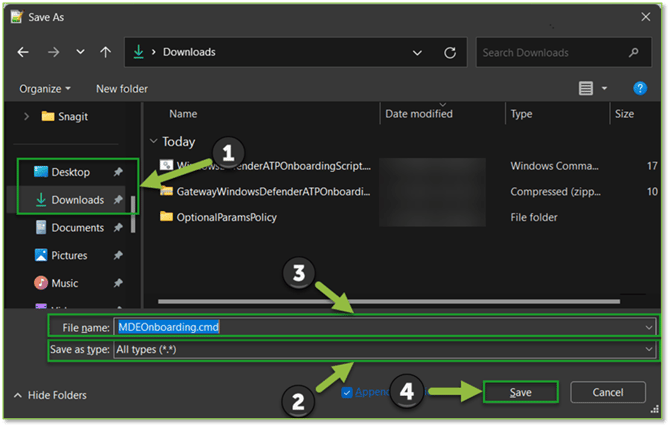Open the Save as type dropdown
The height and width of the screenshot is (427, 670).
(649, 349)
